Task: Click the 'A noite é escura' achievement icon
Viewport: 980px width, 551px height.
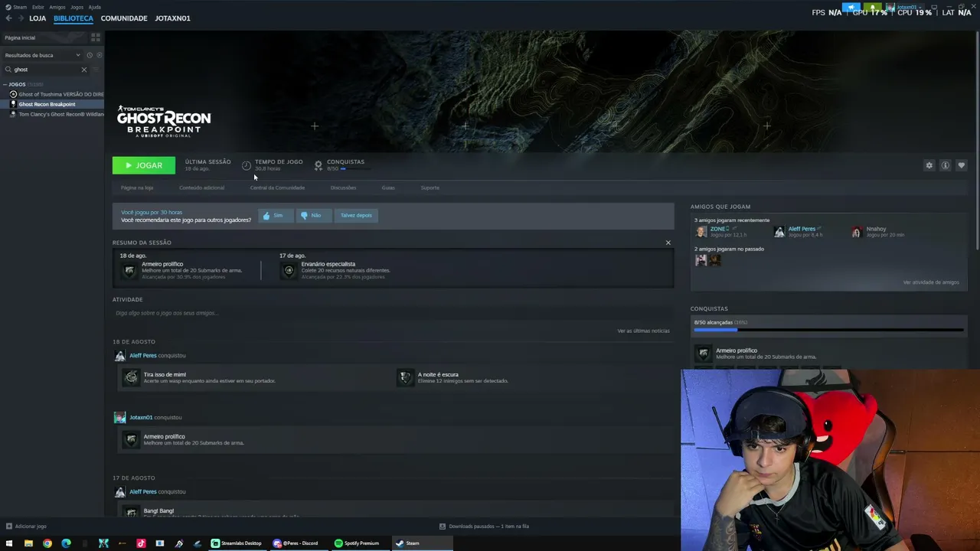Action: (405, 377)
